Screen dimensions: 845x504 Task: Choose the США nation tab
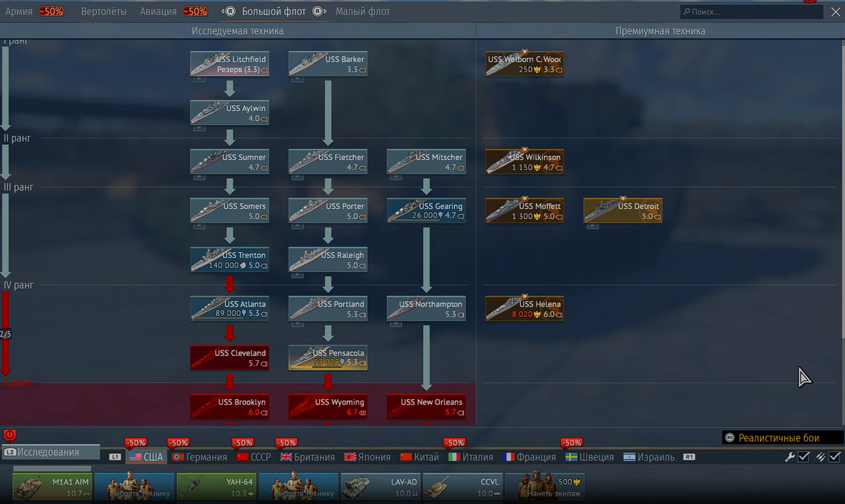point(146,457)
